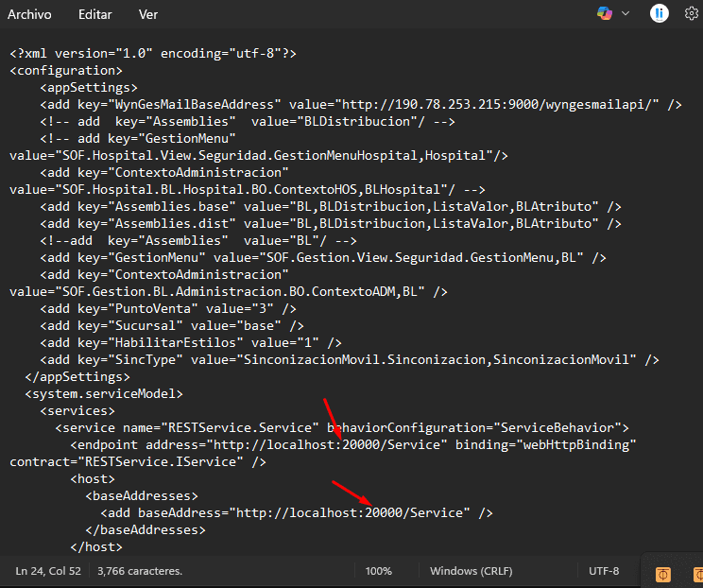Expand the Copilot dropdown chevron
Viewport: 703px width, 588px height.
(x=626, y=14)
